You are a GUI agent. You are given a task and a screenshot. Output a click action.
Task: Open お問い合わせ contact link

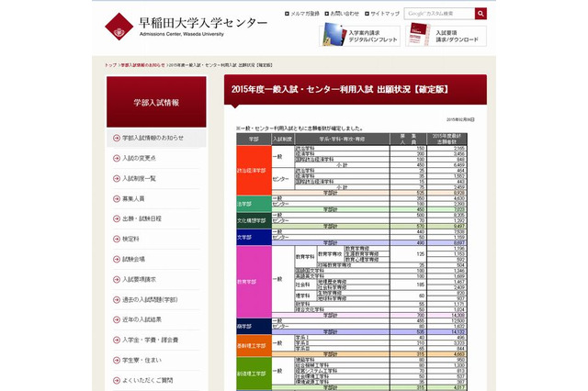pyautogui.click(x=345, y=14)
